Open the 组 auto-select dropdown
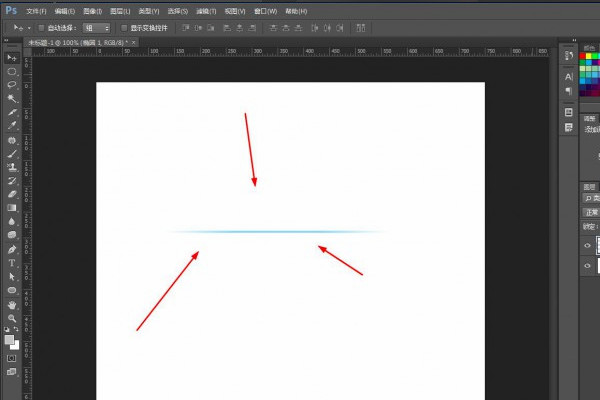600x400 pixels. (x=97, y=28)
